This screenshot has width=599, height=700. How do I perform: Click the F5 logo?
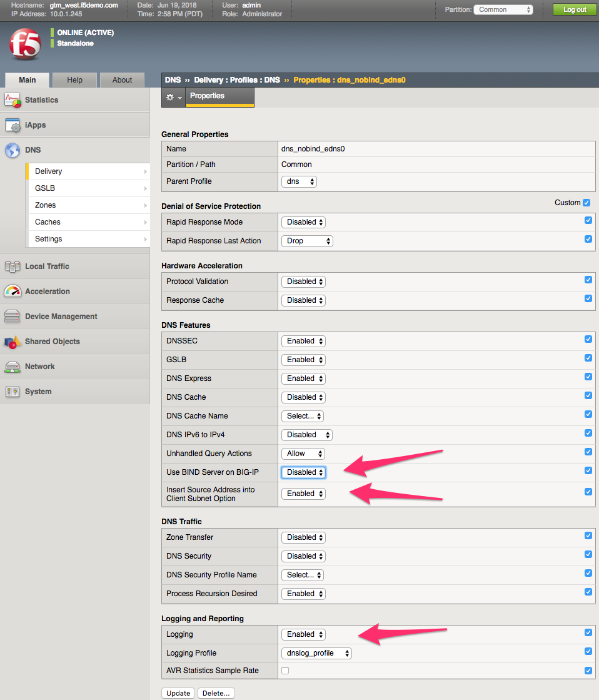(26, 44)
